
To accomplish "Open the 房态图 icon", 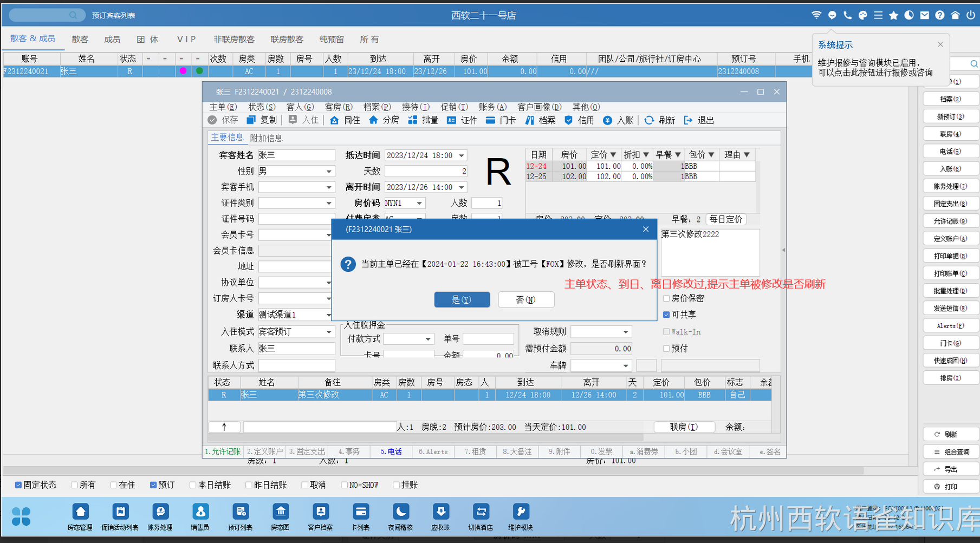I will [x=280, y=516].
